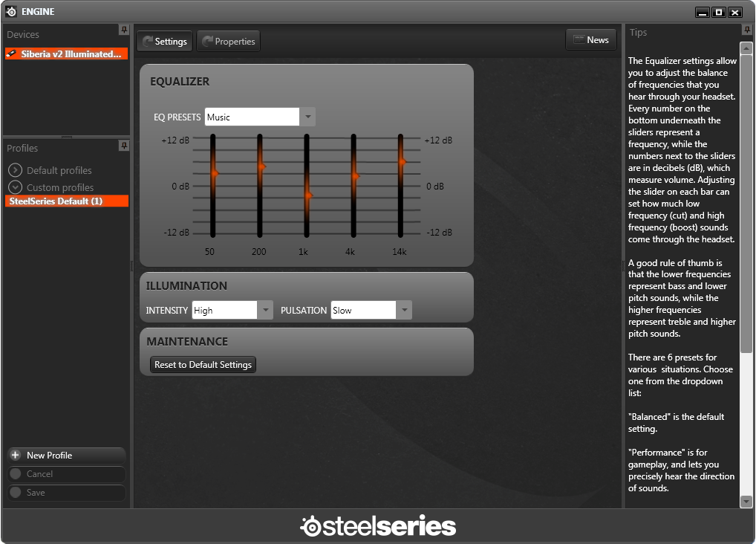This screenshot has width=756, height=544.
Task: Switch to the Properties tab
Action: click(228, 42)
